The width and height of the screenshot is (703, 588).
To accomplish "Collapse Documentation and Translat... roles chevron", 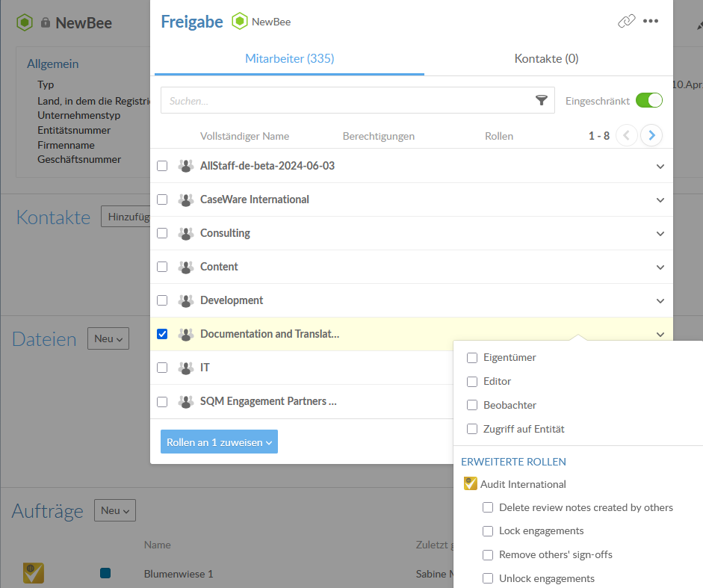I will coord(660,335).
